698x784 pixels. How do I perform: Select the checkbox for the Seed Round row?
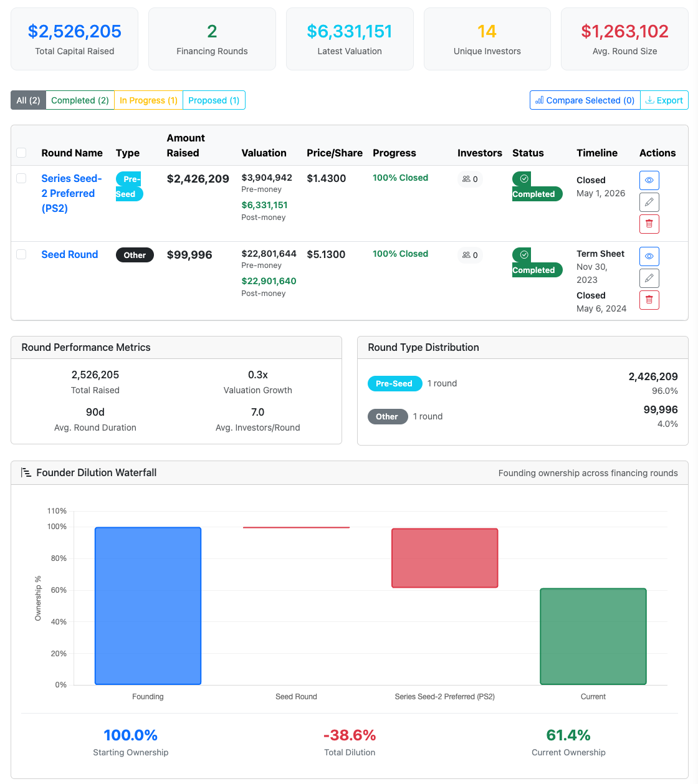coord(21,254)
